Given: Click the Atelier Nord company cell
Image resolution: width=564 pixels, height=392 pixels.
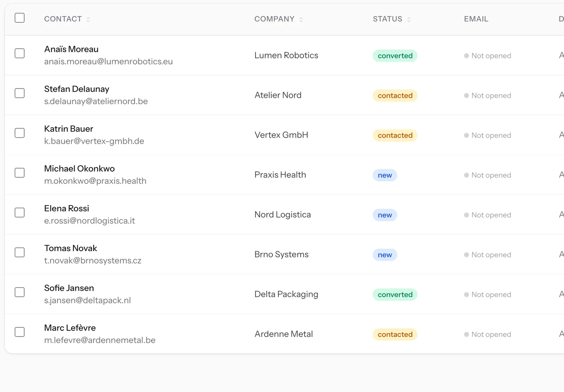Looking at the screenshot, I should click(278, 95).
